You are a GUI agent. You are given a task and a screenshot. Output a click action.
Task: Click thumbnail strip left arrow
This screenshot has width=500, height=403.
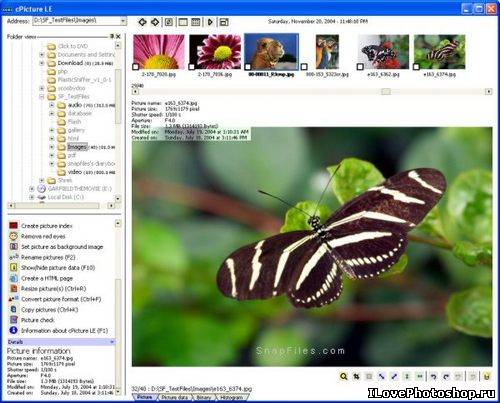[x=135, y=91]
